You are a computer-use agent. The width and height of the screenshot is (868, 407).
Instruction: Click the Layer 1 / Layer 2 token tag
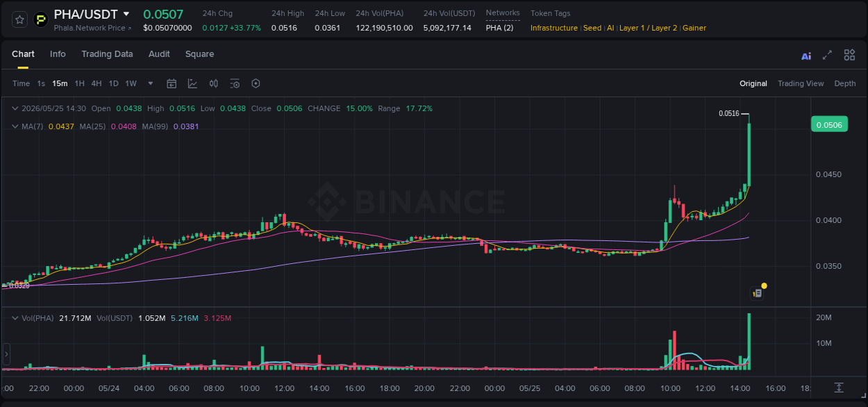click(x=648, y=28)
